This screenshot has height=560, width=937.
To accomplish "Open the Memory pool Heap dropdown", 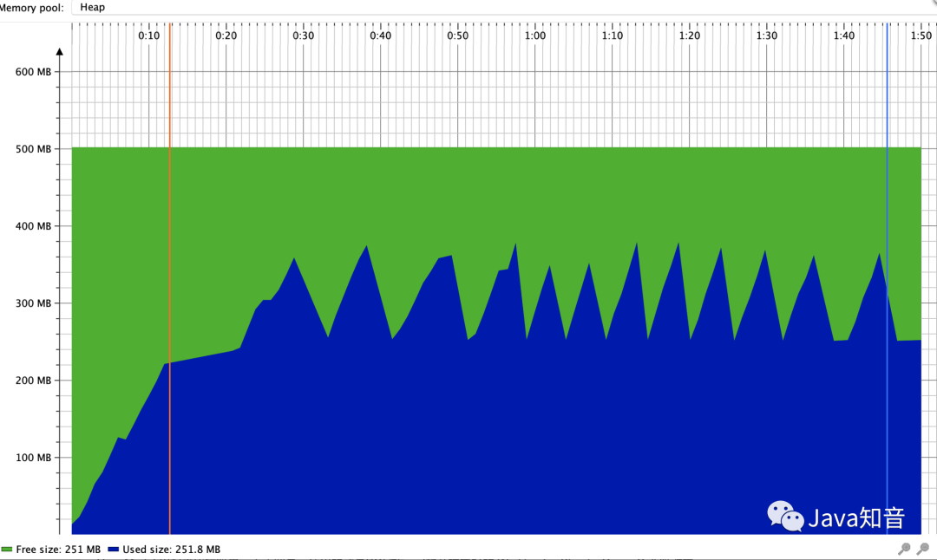I will click(x=504, y=7).
